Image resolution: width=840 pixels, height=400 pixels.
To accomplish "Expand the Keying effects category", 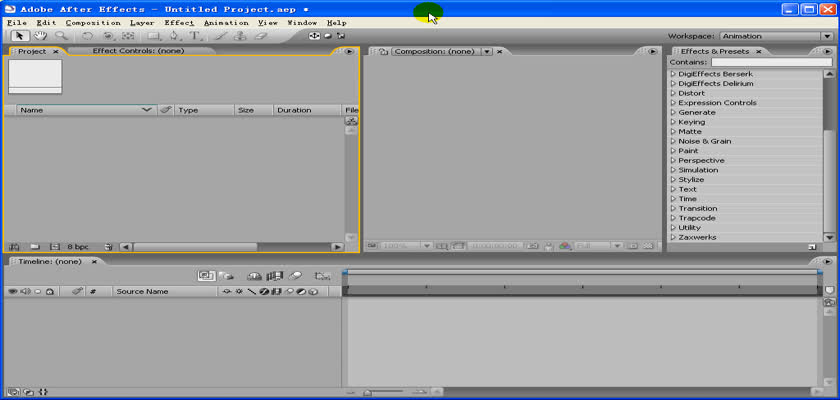I will [x=673, y=122].
